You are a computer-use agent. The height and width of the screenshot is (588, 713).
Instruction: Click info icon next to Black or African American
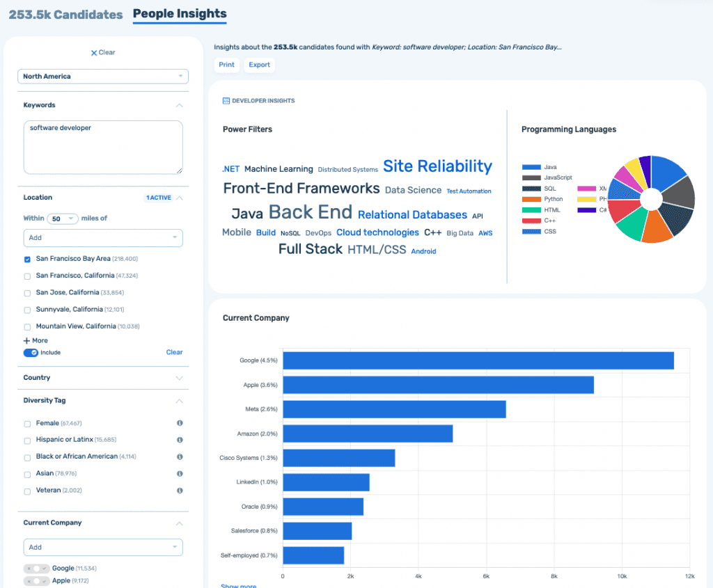pos(180,456)
